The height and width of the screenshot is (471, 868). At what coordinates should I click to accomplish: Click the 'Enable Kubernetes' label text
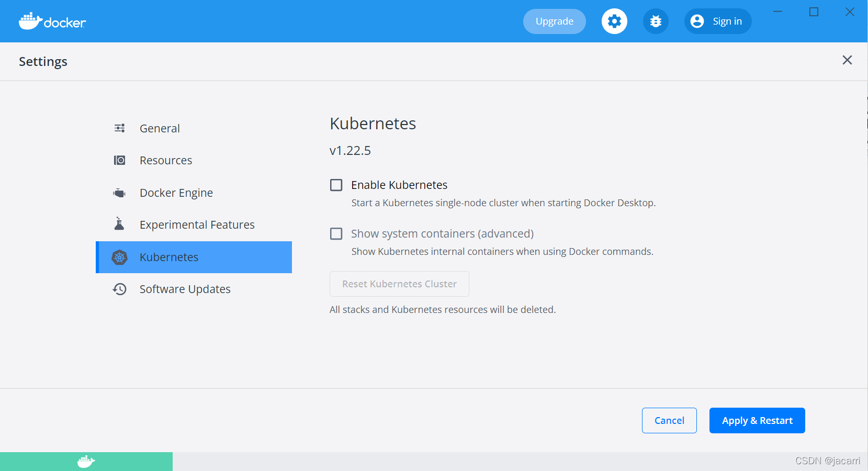(x=399, y=185)
